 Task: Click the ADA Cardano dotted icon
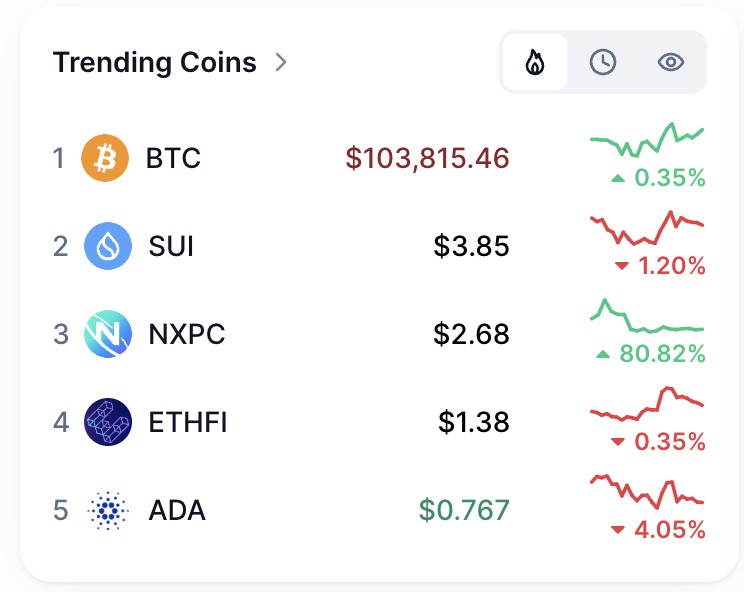pos(108,510)
